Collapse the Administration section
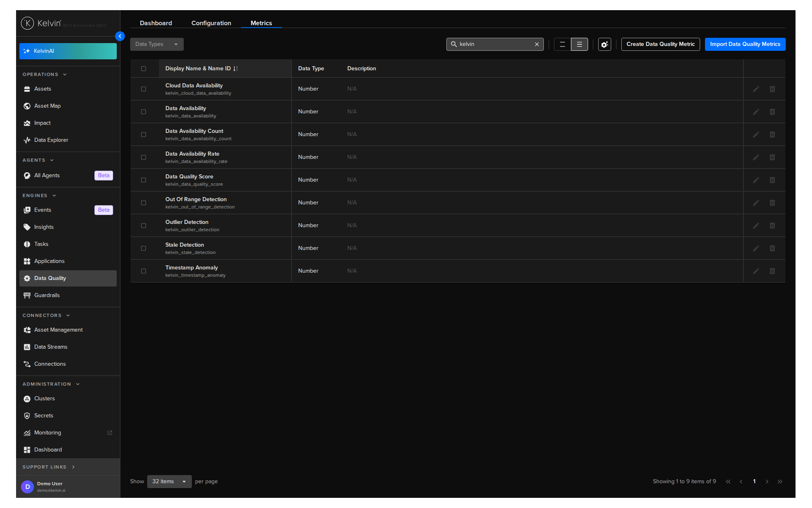The height and width of the screenshot is (508, 812). (x=51, y=384)
